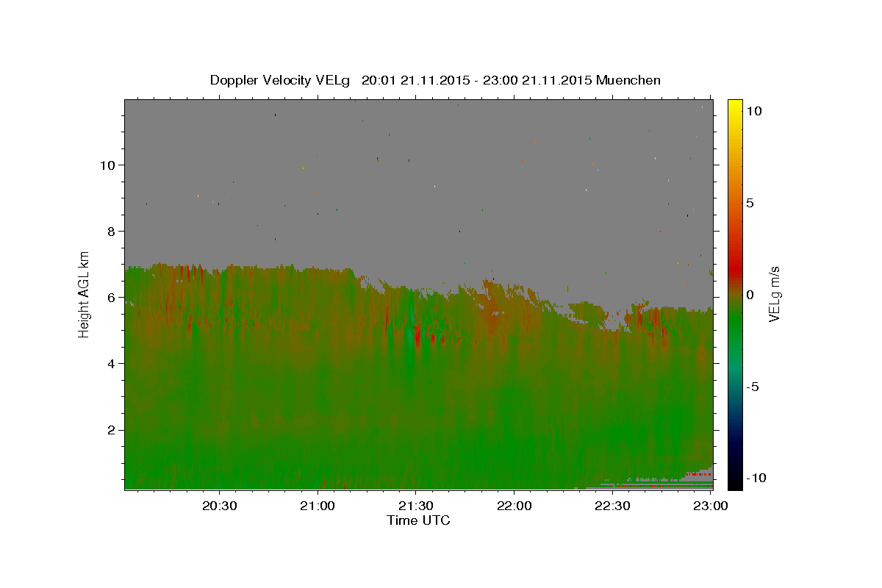The width and height of the screenshot is (882, 588).
Task: Click the 21:00 time tick label
Action: (318, 506)
